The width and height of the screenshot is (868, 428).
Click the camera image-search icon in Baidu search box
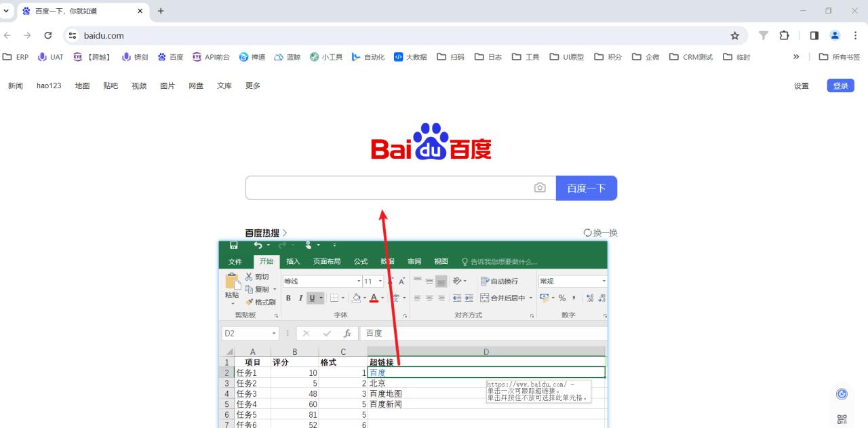tap(540, 188)
